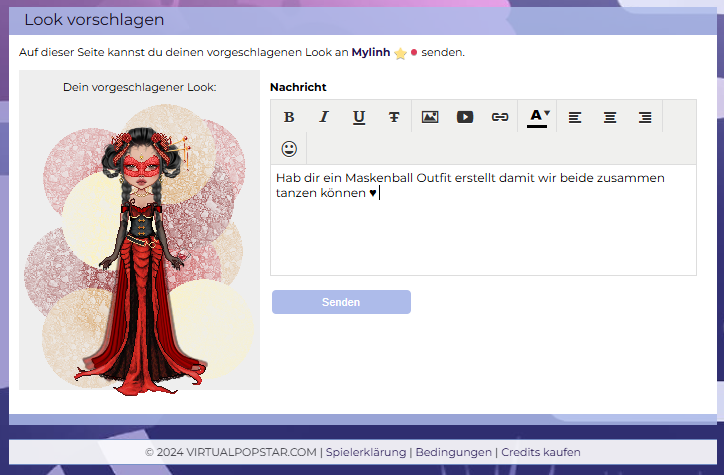Toggle bold formatting in message editor
724x475 pixels.
pos(289,117)
